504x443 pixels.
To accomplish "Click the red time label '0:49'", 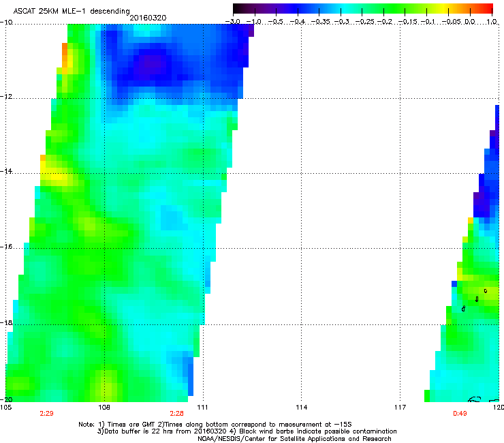I will point(460,414).
